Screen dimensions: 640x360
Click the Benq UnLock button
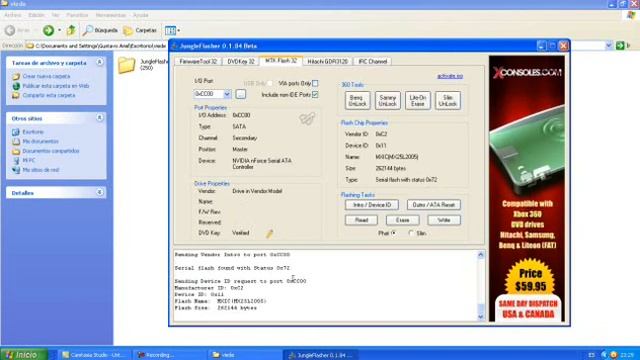click(357, 100)
